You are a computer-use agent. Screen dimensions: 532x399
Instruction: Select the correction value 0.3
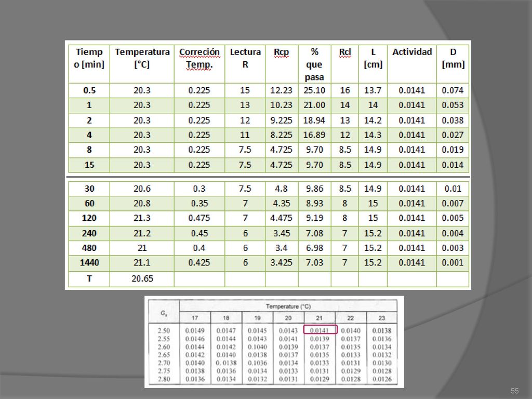point(199,189)
